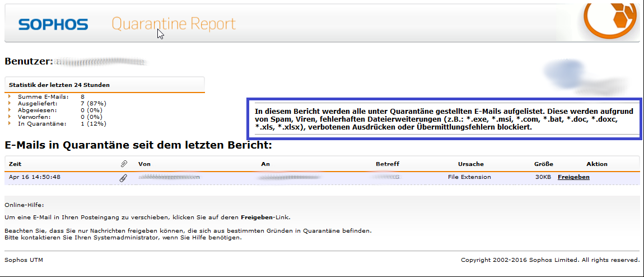
Task: Click the Von column header
Action: [x=144, y=164]
